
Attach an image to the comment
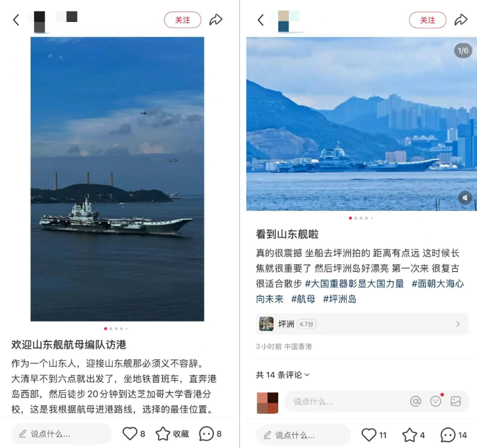pos(456,401)
